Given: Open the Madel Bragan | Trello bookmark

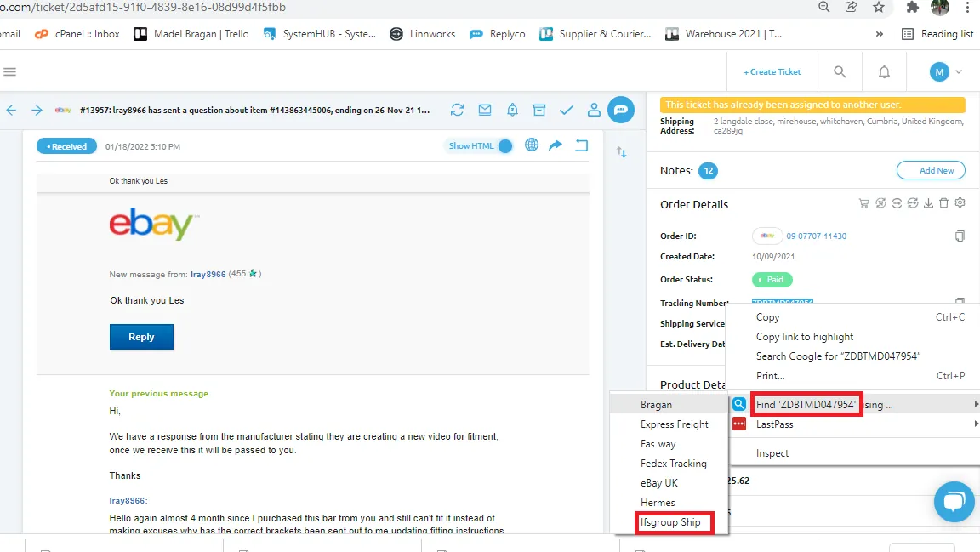Looking at the screenshot, I should [x=191, y=34].
